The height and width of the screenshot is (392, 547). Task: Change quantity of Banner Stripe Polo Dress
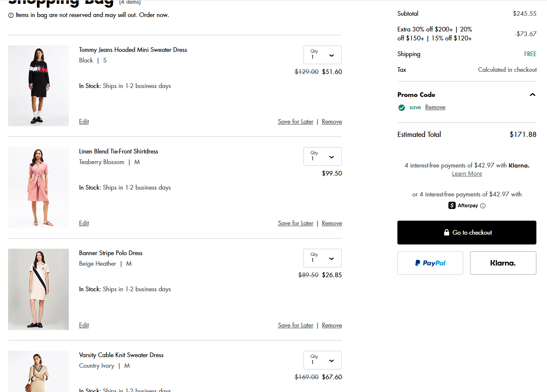(323, 258)
